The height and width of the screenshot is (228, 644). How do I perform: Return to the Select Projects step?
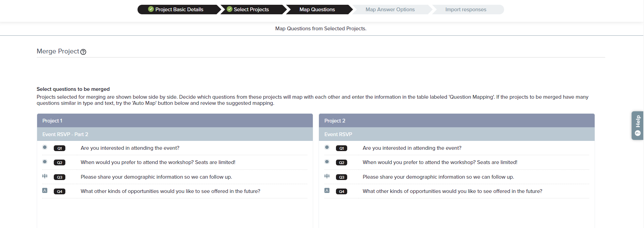(251, 10)
